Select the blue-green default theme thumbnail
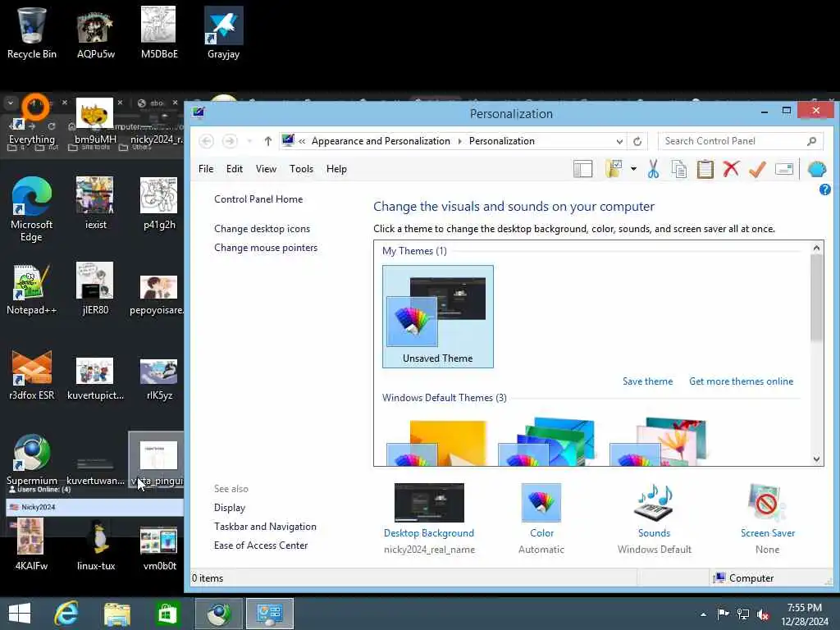Image resolution: width=840 pixels, height=630 pixels. [546, 442]
